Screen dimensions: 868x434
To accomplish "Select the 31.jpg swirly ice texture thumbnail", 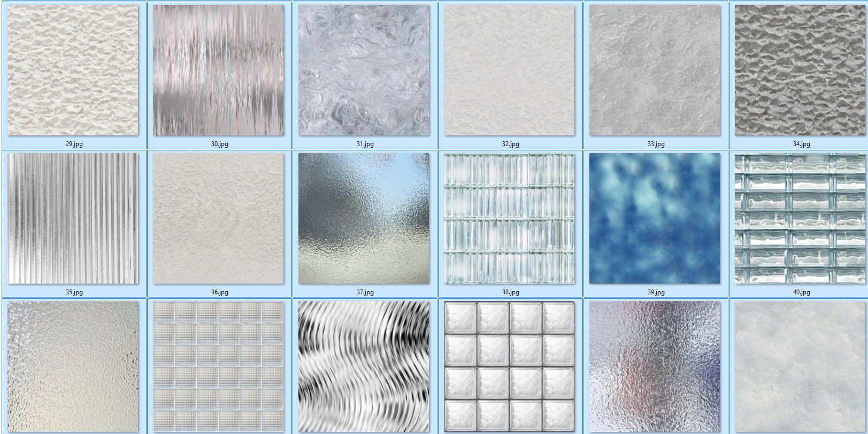I will pos(364,71).
